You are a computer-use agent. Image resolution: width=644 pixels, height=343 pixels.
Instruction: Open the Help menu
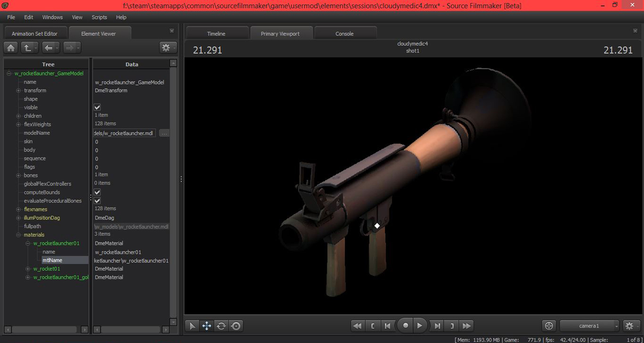click(121, 17)
